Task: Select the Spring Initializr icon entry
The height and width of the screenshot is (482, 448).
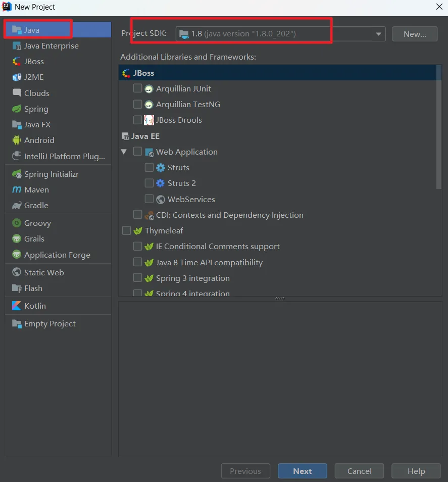Action: coord(17,174)
